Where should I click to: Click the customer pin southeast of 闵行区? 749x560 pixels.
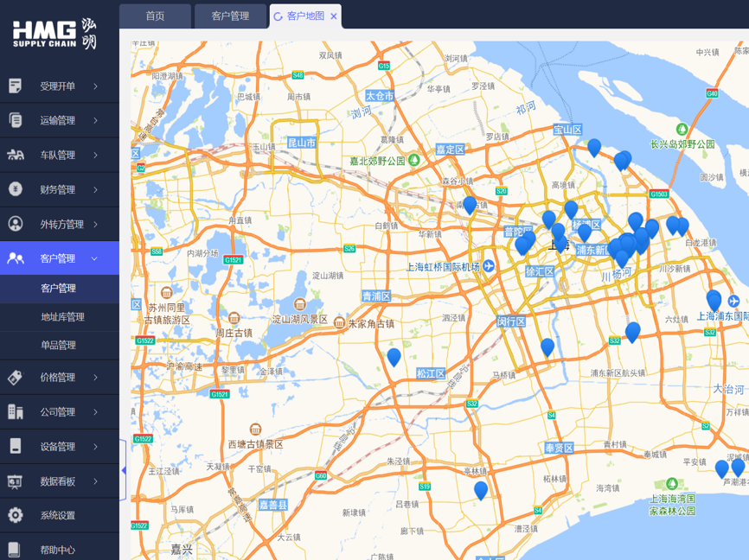click(x=547, y=347)
